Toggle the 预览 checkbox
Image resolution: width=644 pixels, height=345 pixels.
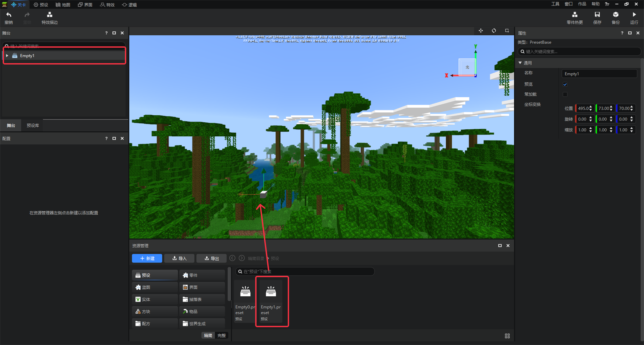(x=565, y=84)
